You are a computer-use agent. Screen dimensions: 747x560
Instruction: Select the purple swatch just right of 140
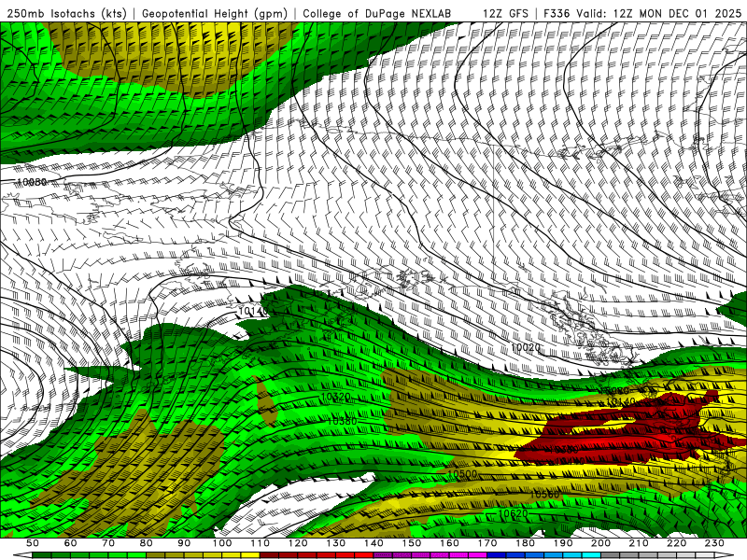click(383, 555)
